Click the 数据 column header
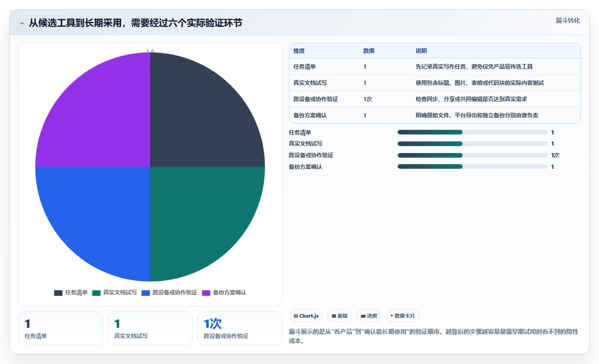The width and height of the screenshot is (599, 364). [369, 51]
